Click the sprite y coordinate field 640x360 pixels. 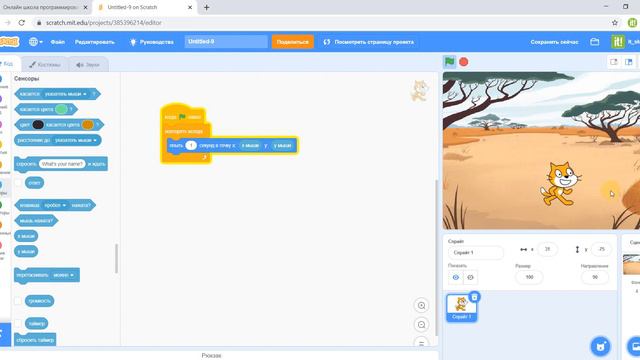[x=601, y=249]
